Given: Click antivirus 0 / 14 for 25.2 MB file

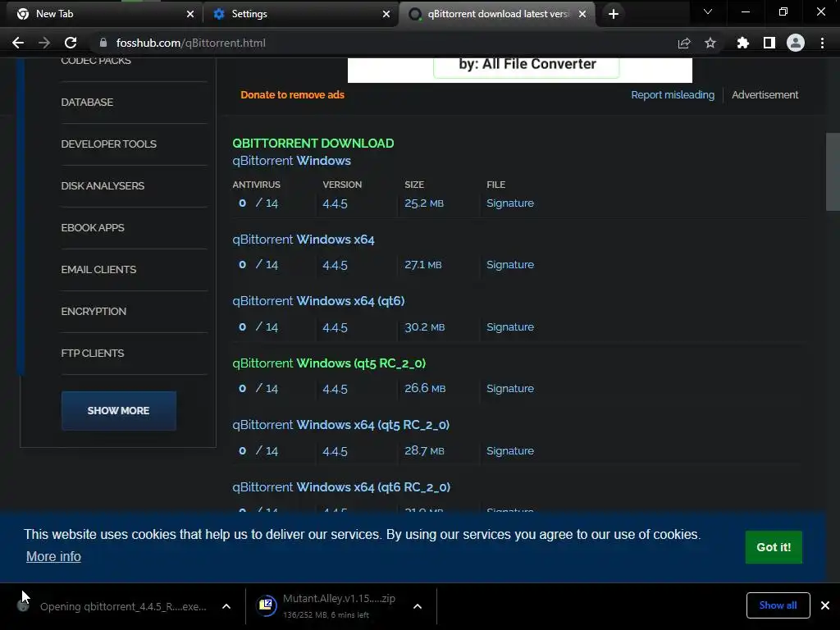Looking at the screenshot, I should (258, 203).
